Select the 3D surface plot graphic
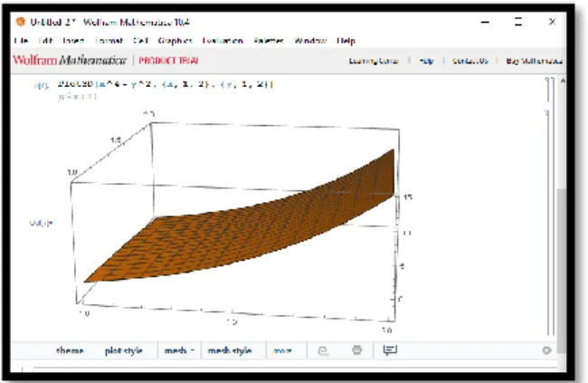The height and width of the screenshot is (383, 588). click(x=240, y=222)
